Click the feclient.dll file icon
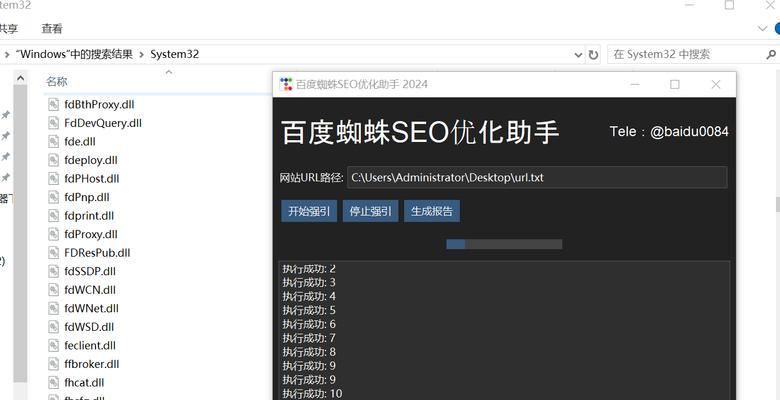This screenshot has height=400, width=780. [54, 345]
